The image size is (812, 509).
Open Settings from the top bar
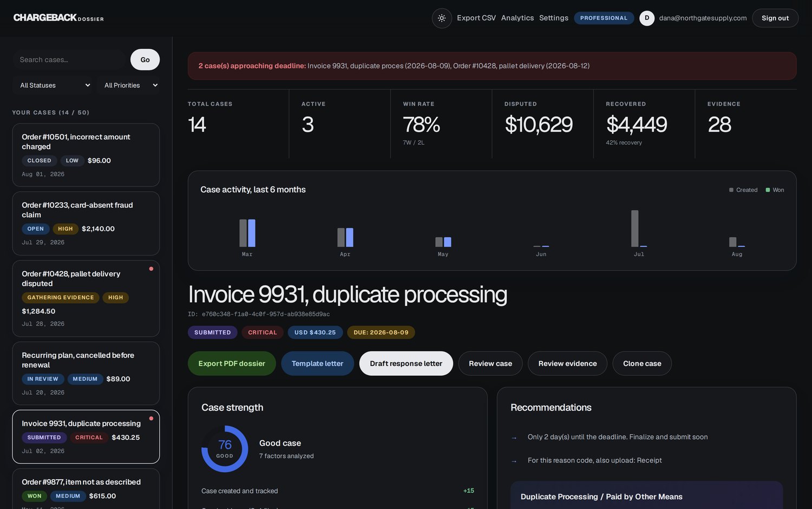(554, 18)
